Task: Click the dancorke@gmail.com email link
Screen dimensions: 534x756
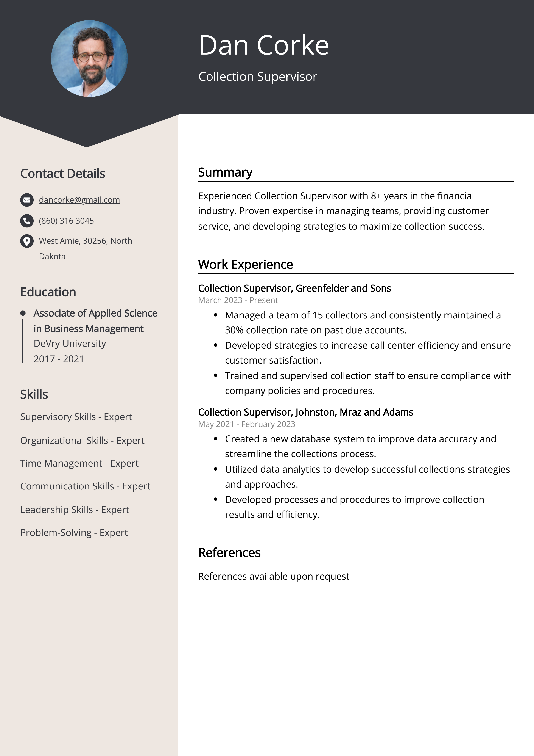Action: click(x=79, y=199)
